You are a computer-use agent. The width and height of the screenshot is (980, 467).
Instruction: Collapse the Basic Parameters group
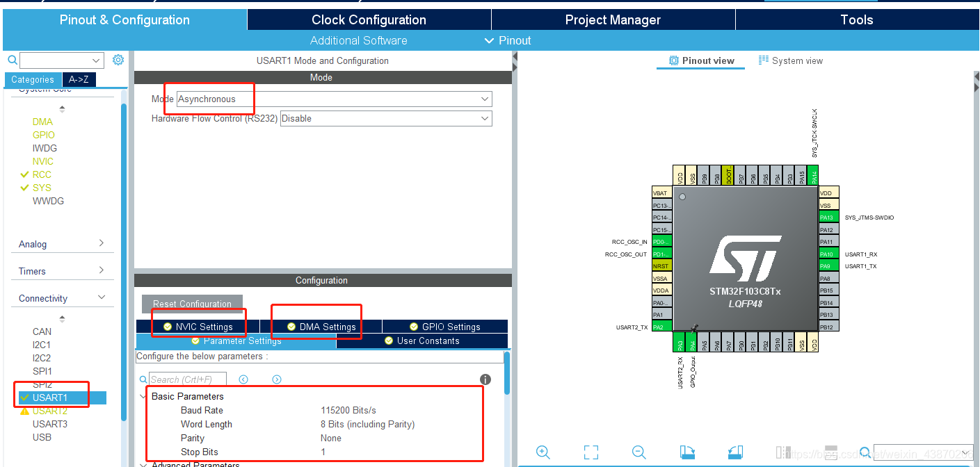click(144, 396)
